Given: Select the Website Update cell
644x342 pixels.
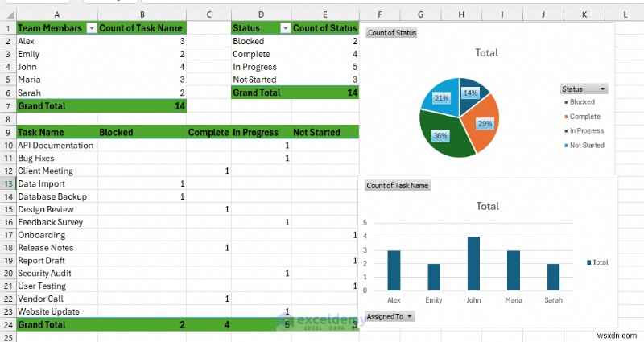Looking at the screenshot, I should pyautogui.click(x=57, y=311).
